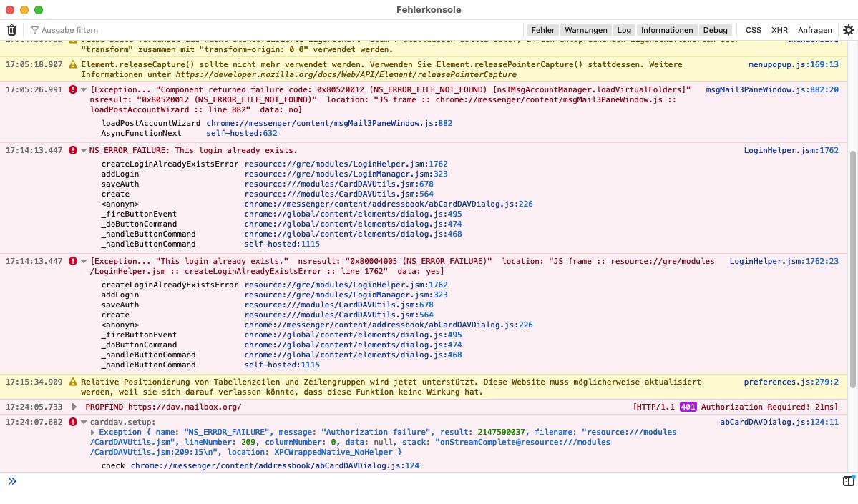Collapse the NS_ERROR_FAILURE login already exists entry
The image size is (858, 504).
coord(84,151)
